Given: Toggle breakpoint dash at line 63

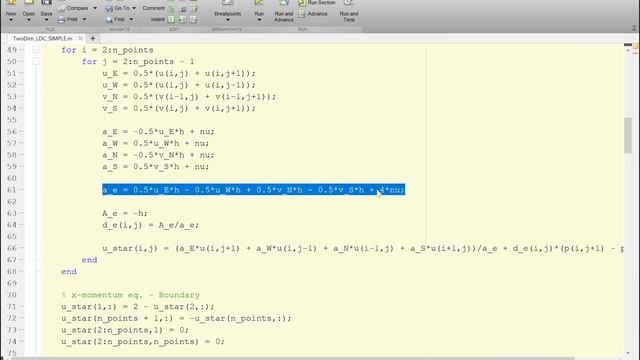Looking at the screenshot, I should pyautogui.click(x=21, y=213).
